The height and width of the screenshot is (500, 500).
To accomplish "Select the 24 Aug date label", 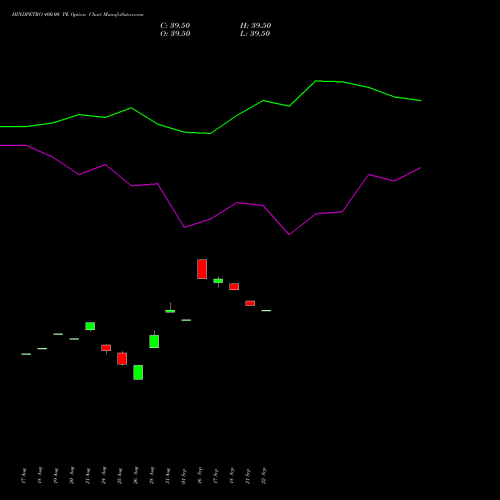I will pos(104,476).
